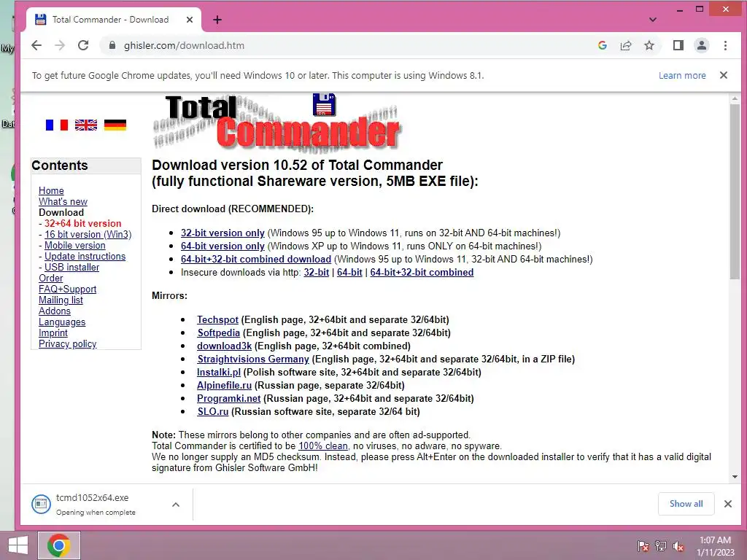Click the Chrome taskbar icon
Viewport: 747px width, 560px height.
click(x=59, y=545)
